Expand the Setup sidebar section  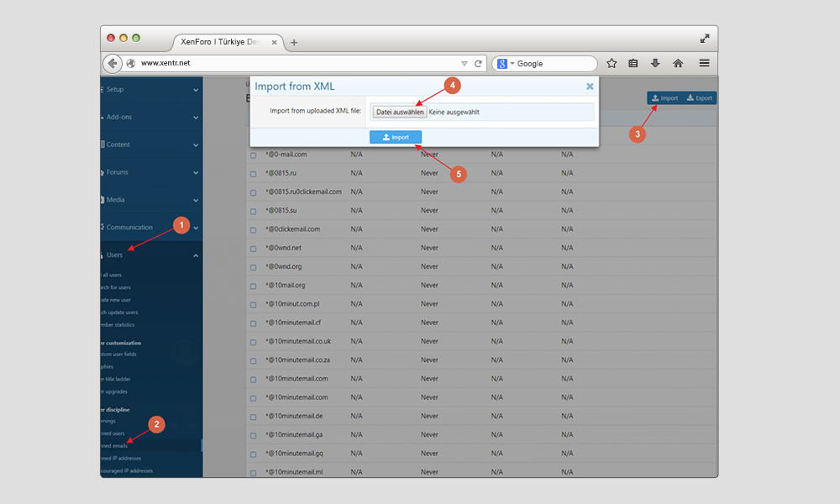tap(196, 90)
